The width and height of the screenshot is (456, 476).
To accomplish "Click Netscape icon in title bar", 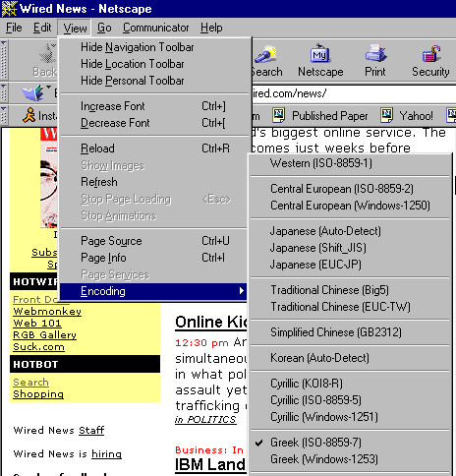I will tap(9, 9).
